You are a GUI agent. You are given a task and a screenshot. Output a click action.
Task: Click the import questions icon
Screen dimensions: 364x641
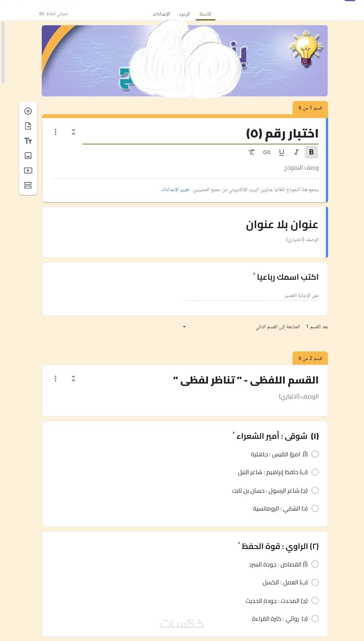pos(28,126)
